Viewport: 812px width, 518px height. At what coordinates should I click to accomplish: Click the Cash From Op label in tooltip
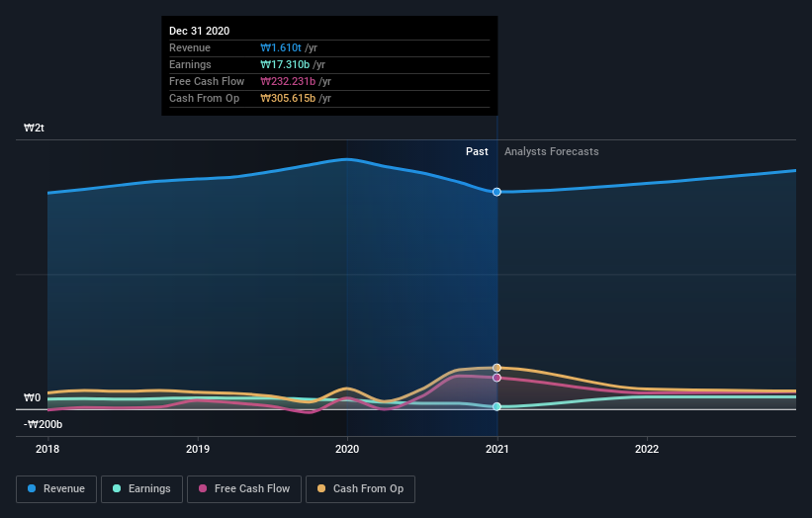pos(205,98)
